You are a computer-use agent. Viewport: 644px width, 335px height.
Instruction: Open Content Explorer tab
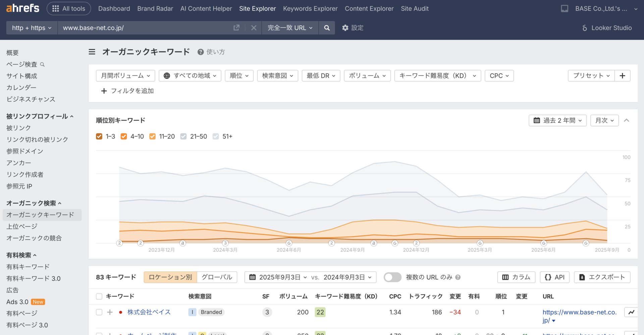click(x=369, y=8)
